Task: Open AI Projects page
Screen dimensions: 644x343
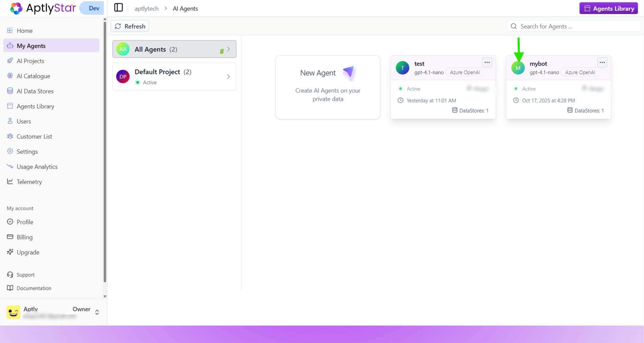Action: click(x=52, y=61)
